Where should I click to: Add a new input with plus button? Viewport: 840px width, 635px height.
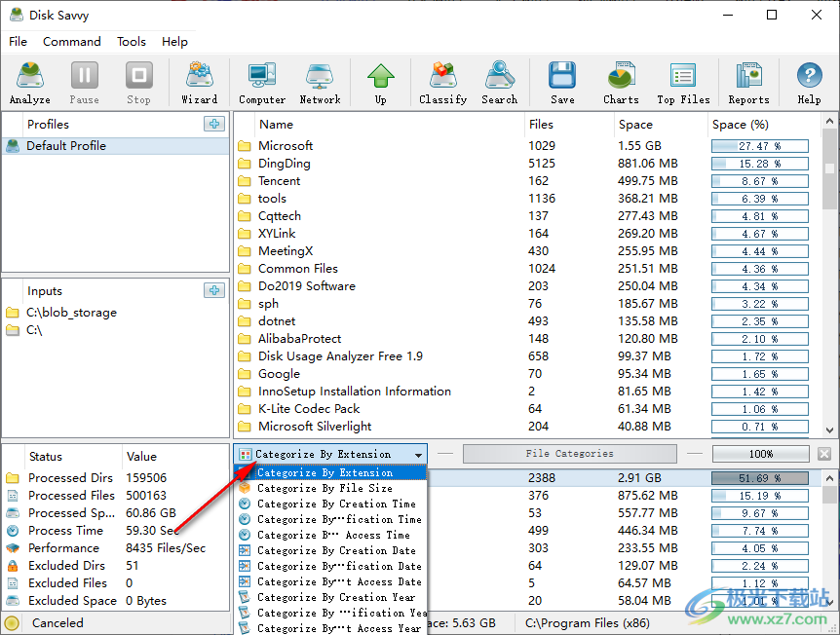click(214, 290)
